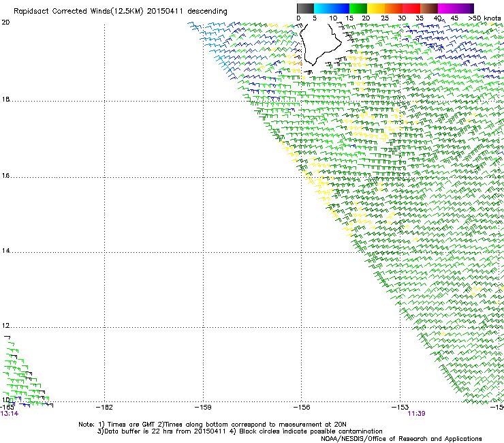
Task: Click the purple time stamp '13:14'
Action: (10, 414)
